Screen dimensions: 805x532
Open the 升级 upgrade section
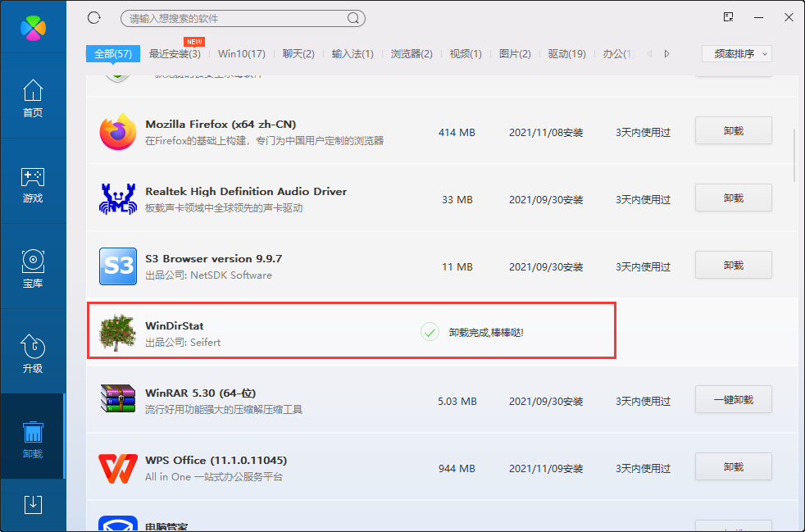point(33,354)
